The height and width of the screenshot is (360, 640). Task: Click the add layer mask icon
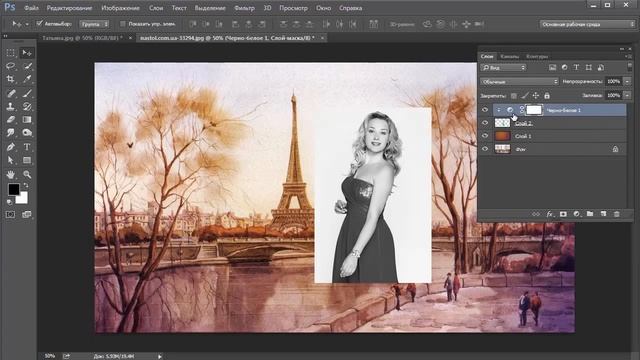(563, 214)
